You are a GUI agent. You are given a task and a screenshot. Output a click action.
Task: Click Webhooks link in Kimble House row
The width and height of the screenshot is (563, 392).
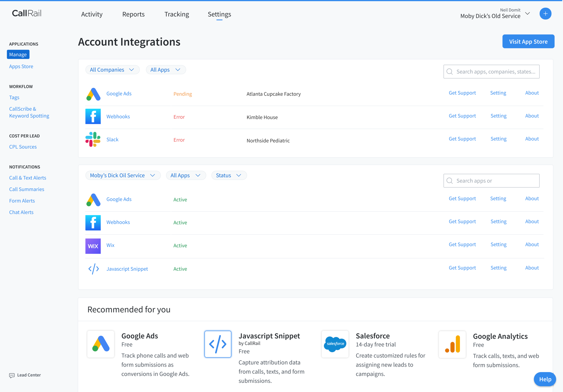tap(118, 116)
